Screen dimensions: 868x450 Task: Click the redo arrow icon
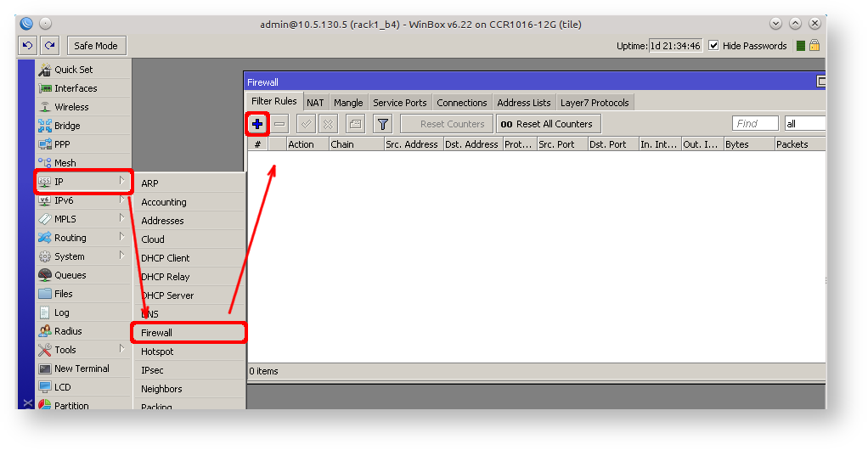point(50,46)
